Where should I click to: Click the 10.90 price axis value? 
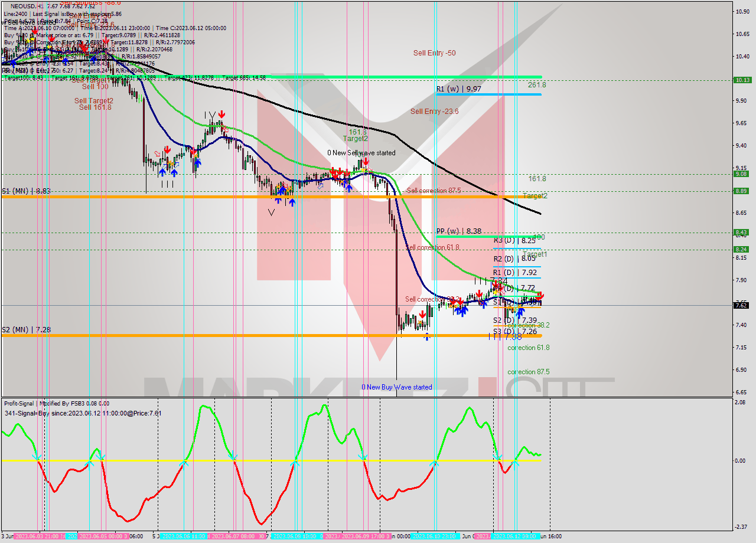[742, 11]
